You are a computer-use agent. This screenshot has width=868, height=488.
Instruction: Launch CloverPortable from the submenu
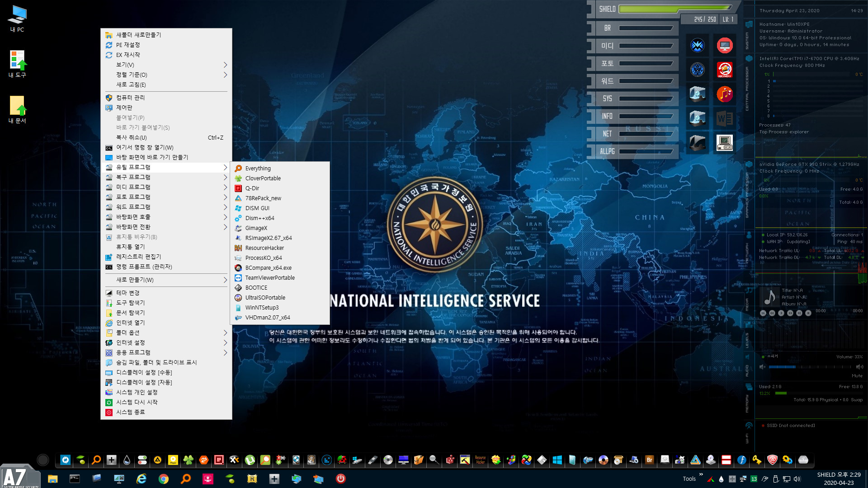point(280,178)
